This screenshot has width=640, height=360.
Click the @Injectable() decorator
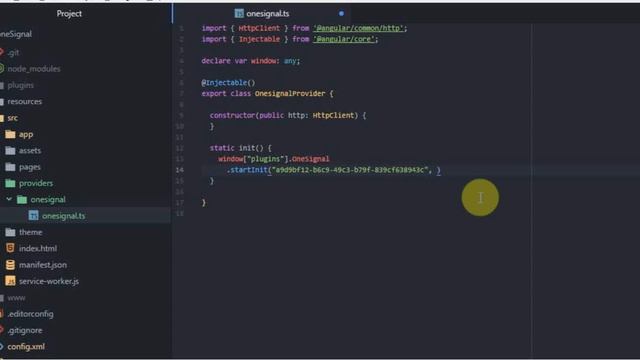228,82
